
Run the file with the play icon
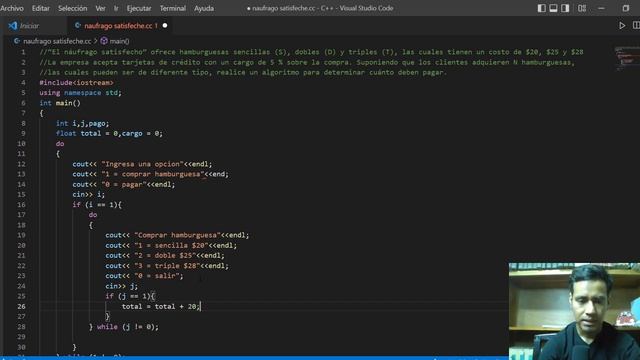coord(622,25)
